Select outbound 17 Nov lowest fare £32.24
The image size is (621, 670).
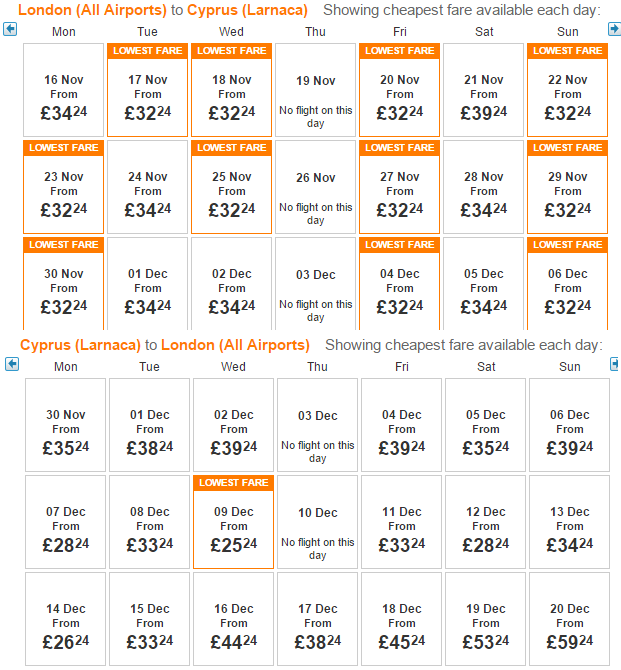coord(147,90)
